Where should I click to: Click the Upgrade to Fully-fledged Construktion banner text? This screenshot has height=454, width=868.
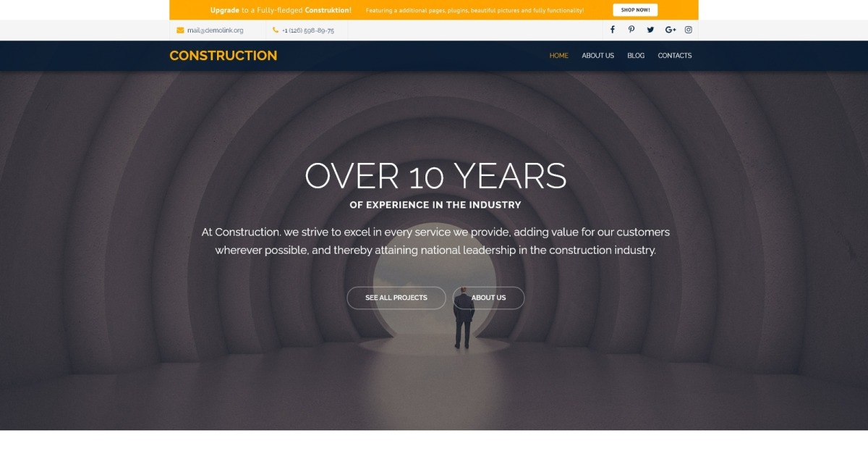pos(281,10)
